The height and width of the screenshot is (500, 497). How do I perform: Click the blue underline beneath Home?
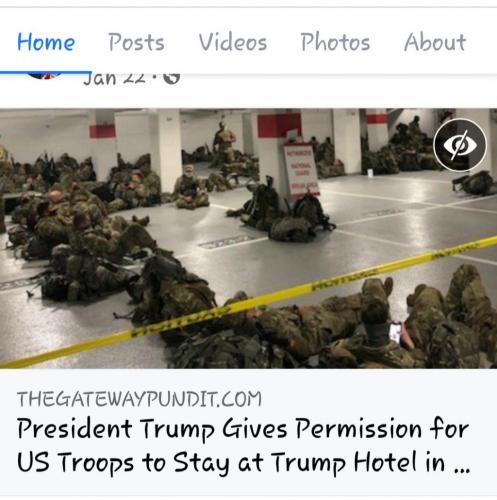(46, 72)
